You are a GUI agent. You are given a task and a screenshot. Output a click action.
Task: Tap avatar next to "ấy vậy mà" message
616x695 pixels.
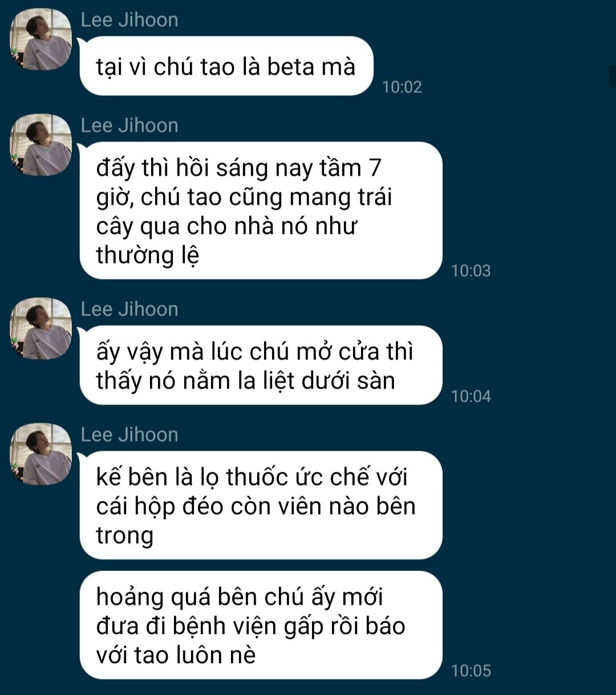[41, 329]
